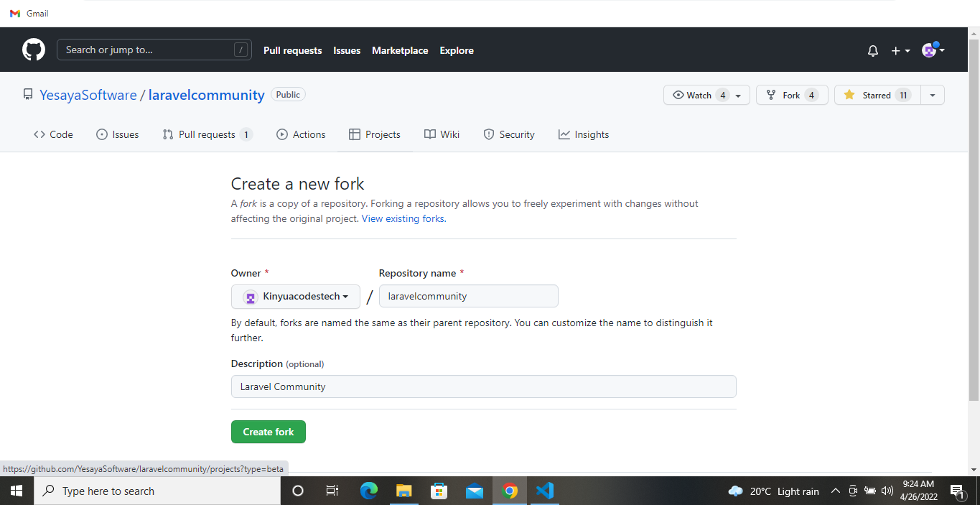Click the battery status tray icon
Screen dimensions: 980x505
point(869,491)
